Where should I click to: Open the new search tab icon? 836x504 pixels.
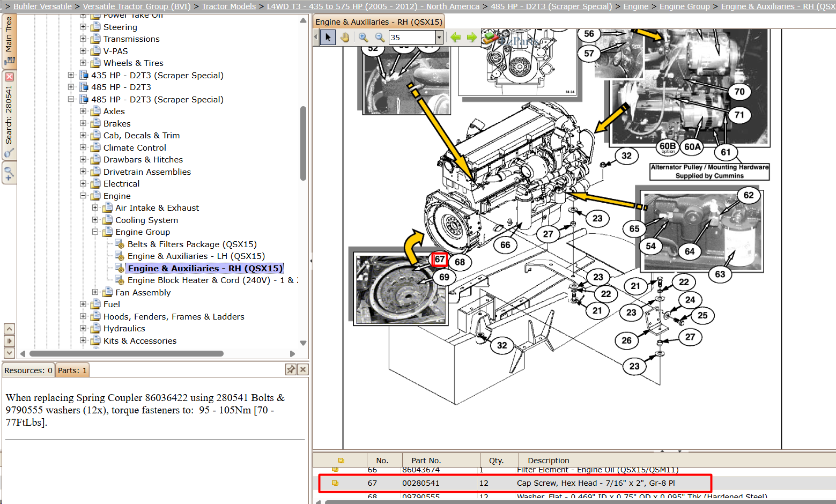pos(9,173)
